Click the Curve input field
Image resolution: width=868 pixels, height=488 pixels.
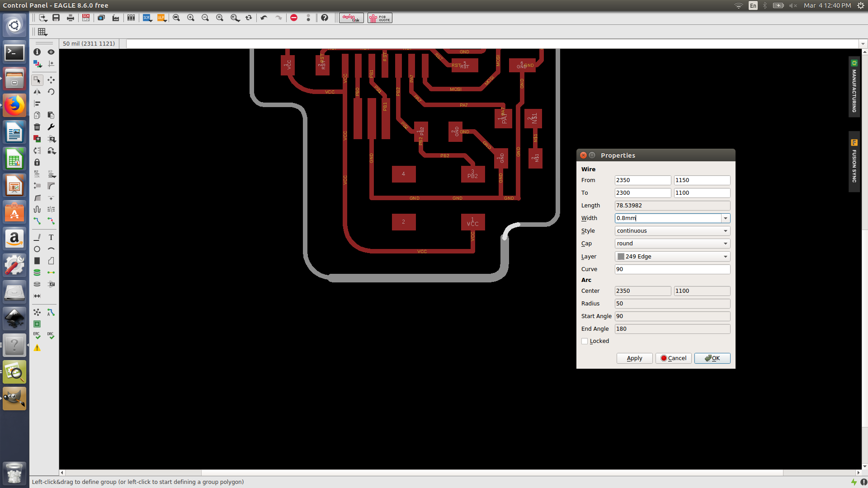pos(672,269)
